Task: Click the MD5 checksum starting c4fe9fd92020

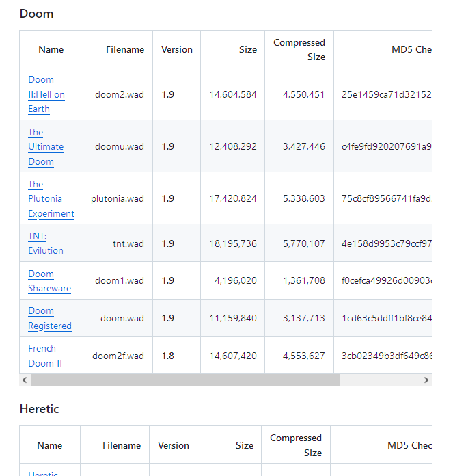Action: [387, 146]
